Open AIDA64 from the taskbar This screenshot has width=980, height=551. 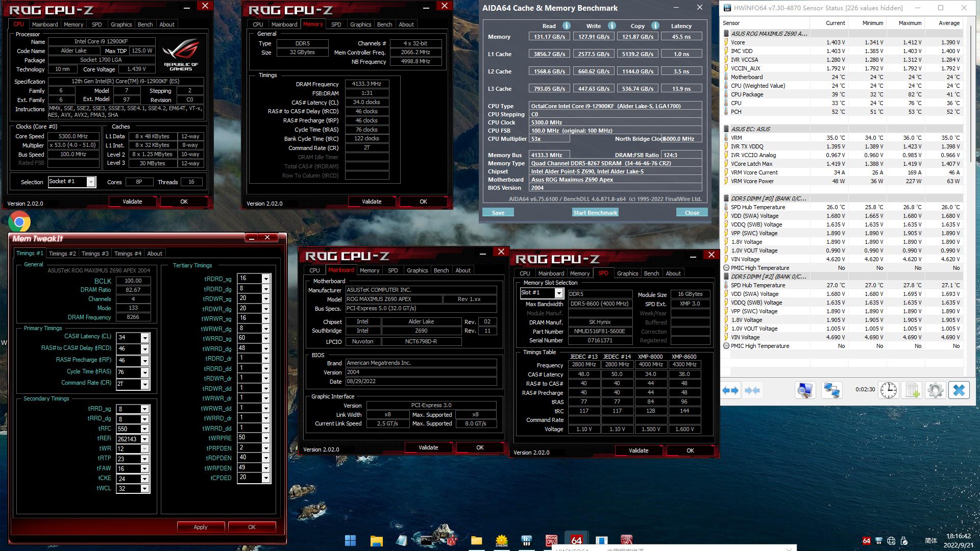click(x=576, y=540)
